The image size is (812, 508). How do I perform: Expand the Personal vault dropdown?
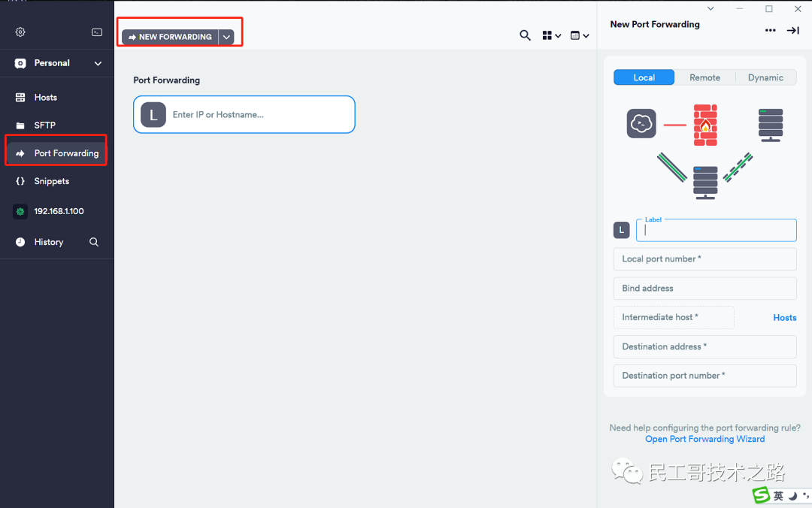98,63
